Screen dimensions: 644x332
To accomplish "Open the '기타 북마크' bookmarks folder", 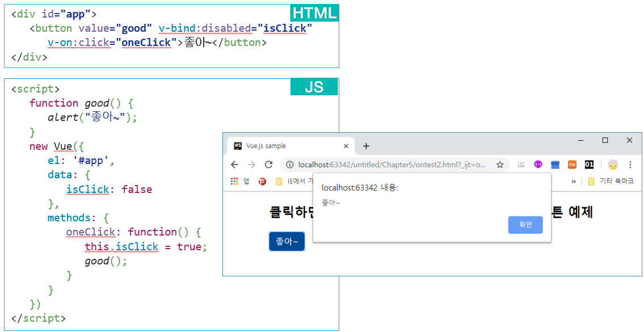I will point(611,181).
